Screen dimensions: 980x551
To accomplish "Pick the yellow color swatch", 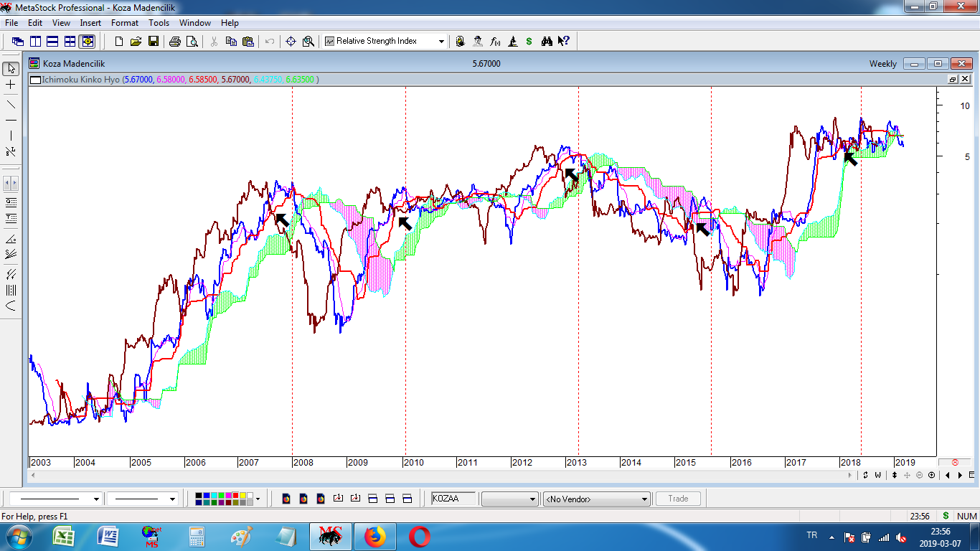I will click(x=241, y=495).
